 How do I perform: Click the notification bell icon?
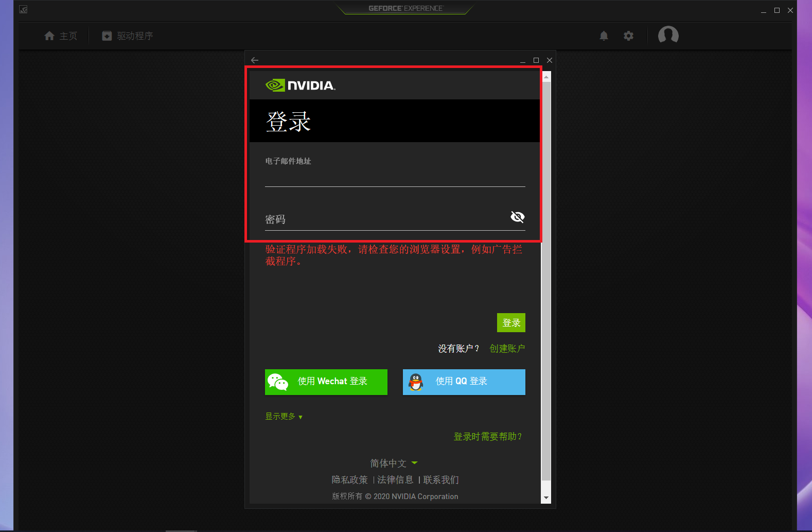604,36
